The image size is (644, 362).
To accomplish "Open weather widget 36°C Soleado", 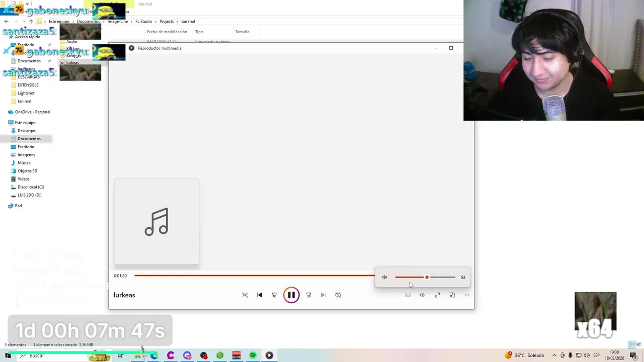I will (x=525, y=355).
